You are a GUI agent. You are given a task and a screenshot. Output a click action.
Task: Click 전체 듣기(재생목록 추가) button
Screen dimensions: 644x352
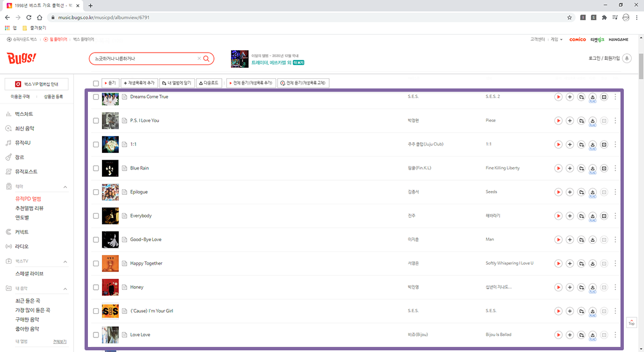250,83
